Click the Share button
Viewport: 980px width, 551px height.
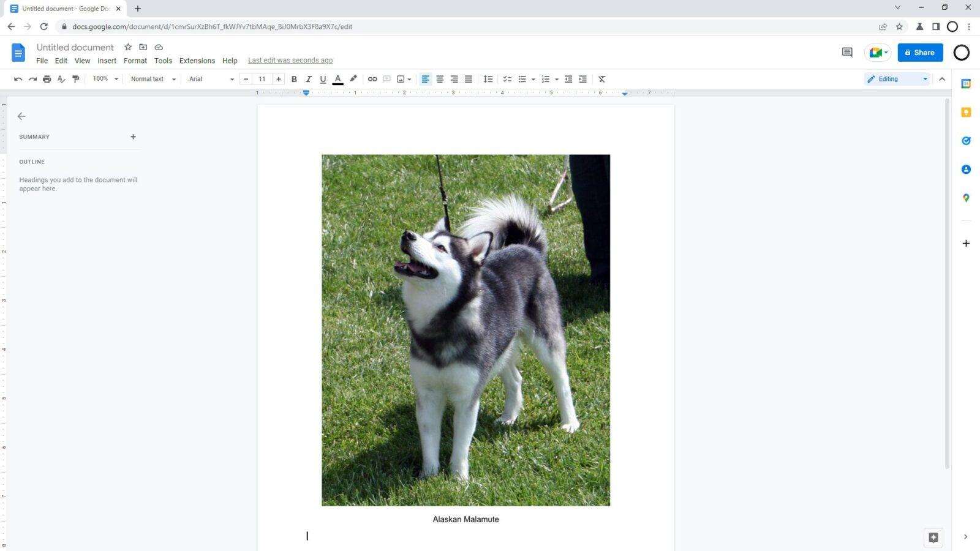click(x=920, y=52)
